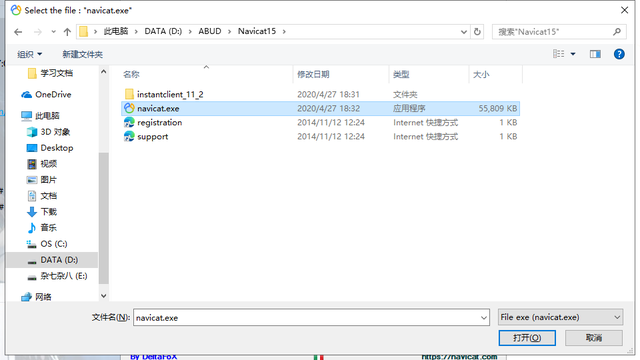640x360 pixels.
Task: Expand the file type filter combo box
Action: [x=560, y=317]
